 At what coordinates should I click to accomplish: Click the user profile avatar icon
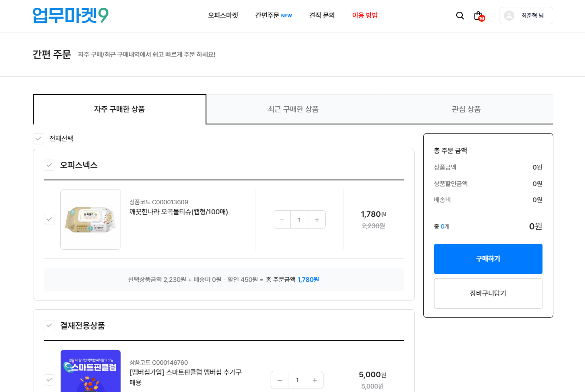[509, 16]
